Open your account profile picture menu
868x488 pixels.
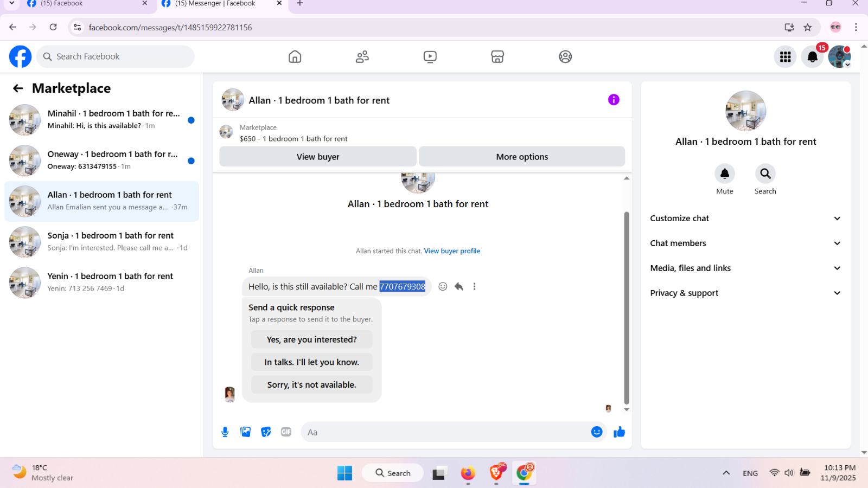point(839,56)
